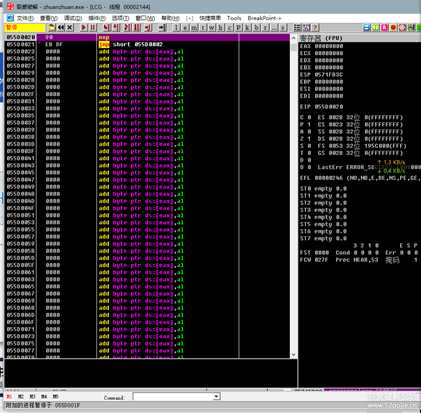Select the EAX register value
Image resolution: width=421 pixels, height=413 pixels.
329,46
